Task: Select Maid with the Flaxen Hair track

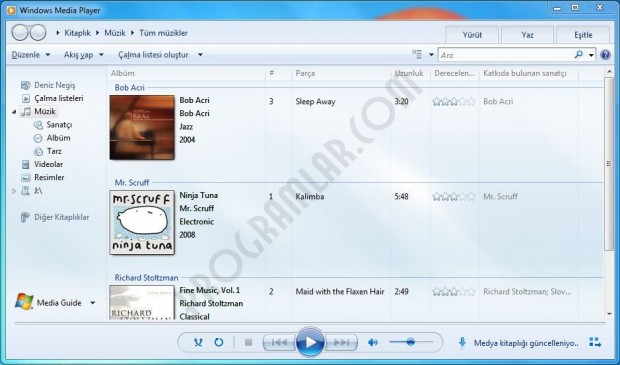Action: tap(340, 292)
